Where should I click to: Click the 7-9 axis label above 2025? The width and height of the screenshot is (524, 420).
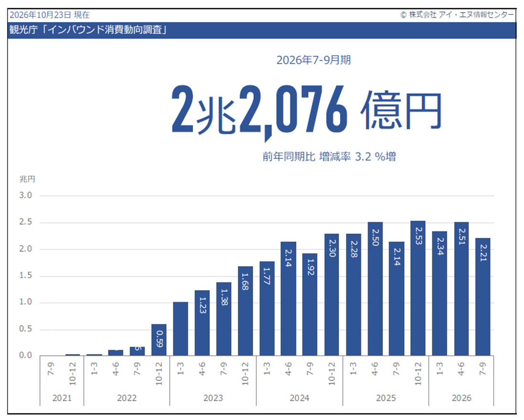click(396, 368)
